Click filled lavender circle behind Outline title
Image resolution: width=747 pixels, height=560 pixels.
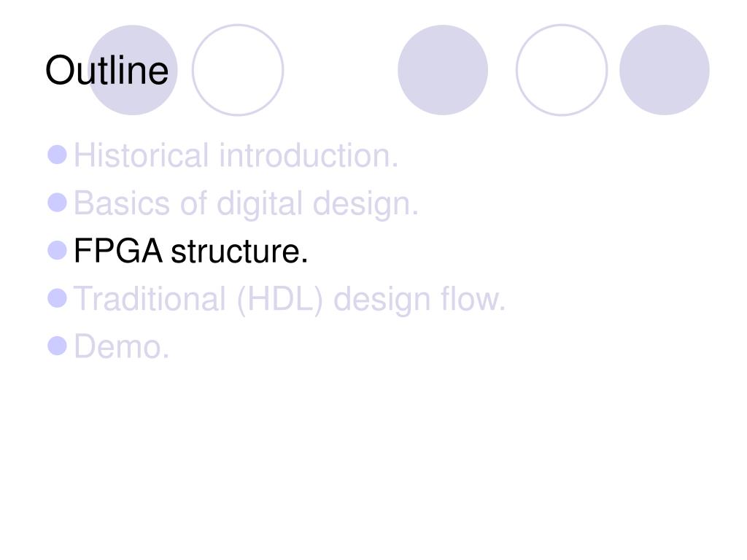point(133,70)
